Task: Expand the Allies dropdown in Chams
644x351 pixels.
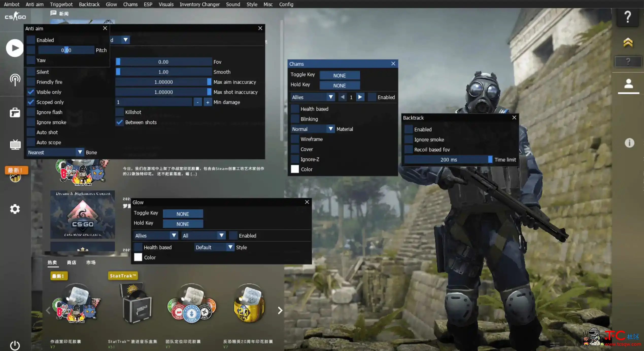Action: 331,97
